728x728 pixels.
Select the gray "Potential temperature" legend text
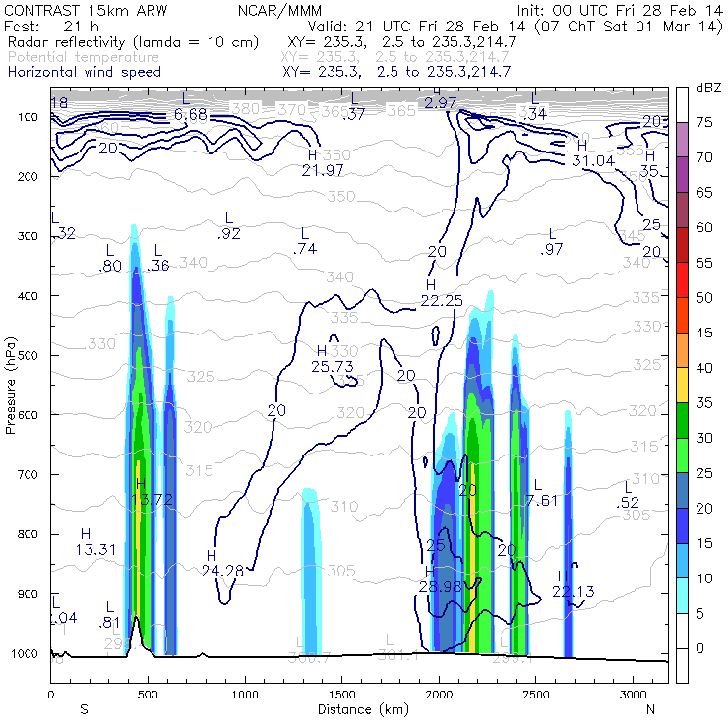[x=84, y=57]
